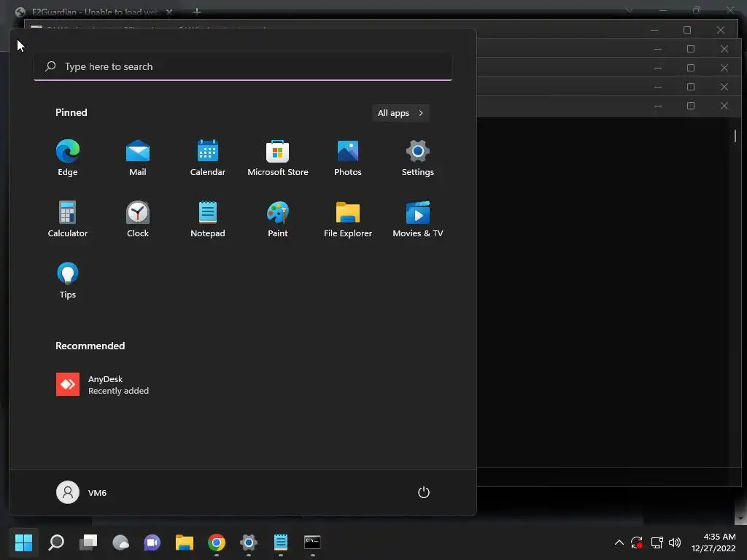The height and width of the screenshot is (560, 747).
Task: Launch the Calculator app
Action: [x=68, y=219]
